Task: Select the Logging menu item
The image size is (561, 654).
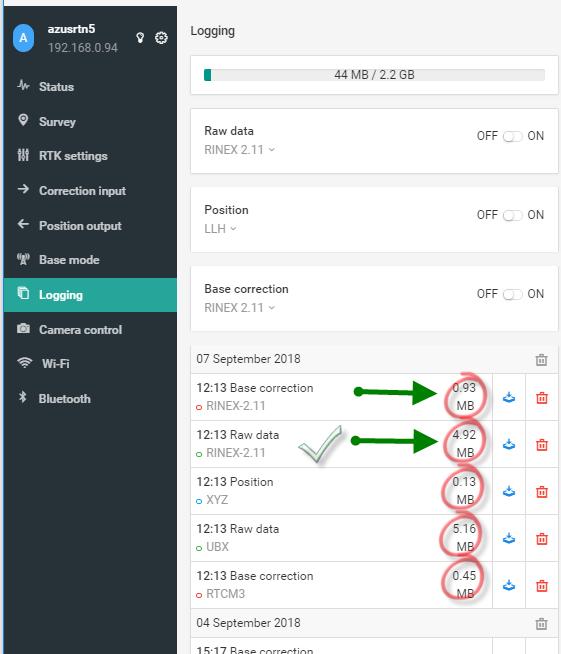Action: pos(90,294)
